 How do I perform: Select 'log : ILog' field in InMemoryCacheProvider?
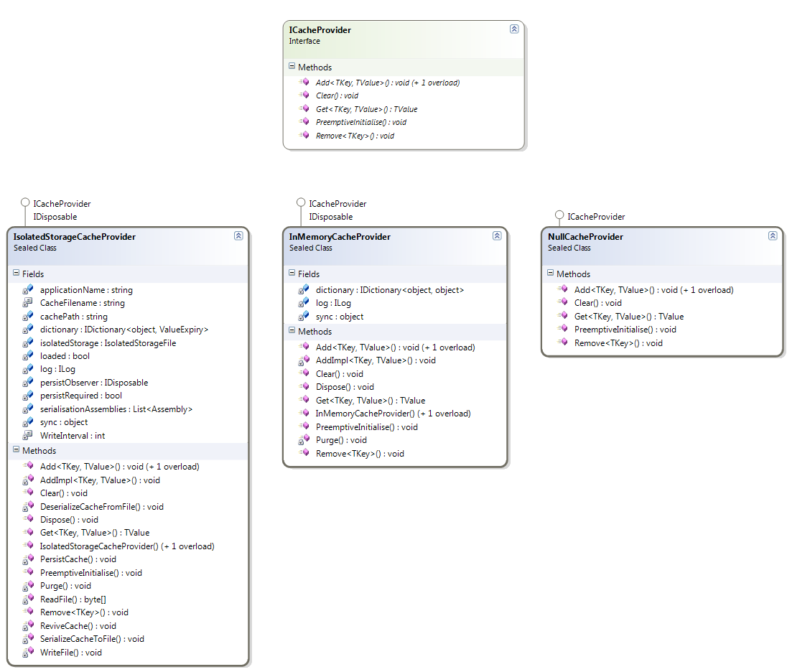coord(333,303)
